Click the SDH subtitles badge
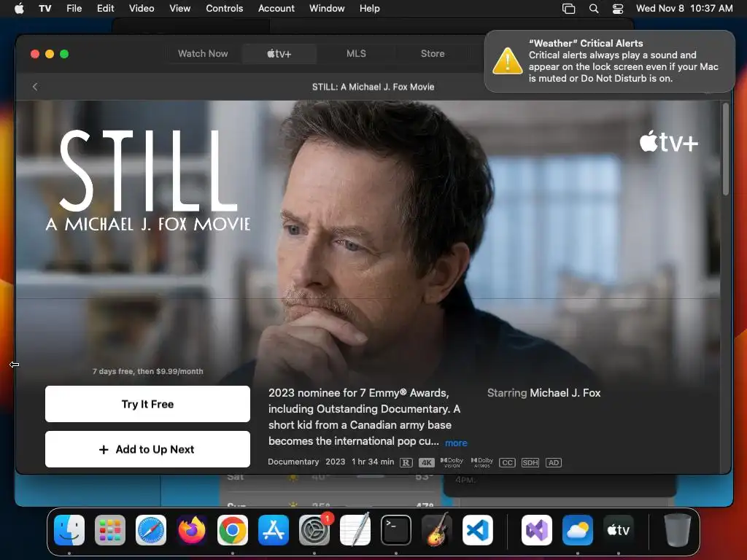This screenshot has height=560, width=747. click(530, 462)
